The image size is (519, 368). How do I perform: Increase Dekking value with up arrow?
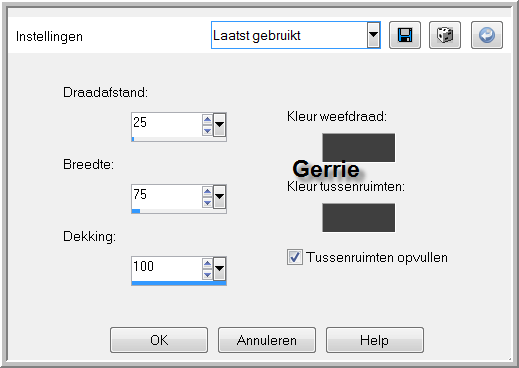point(207,264)
